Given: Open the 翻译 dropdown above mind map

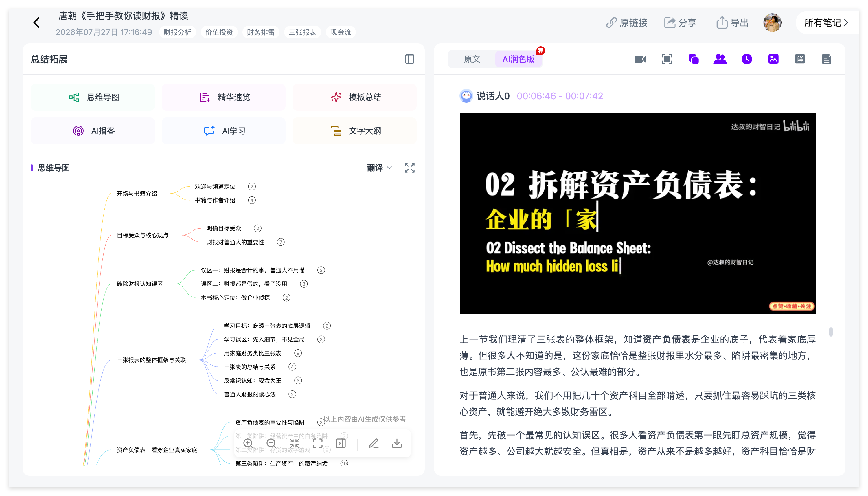Looking at the screenshot, I should [x=379, y=168].
